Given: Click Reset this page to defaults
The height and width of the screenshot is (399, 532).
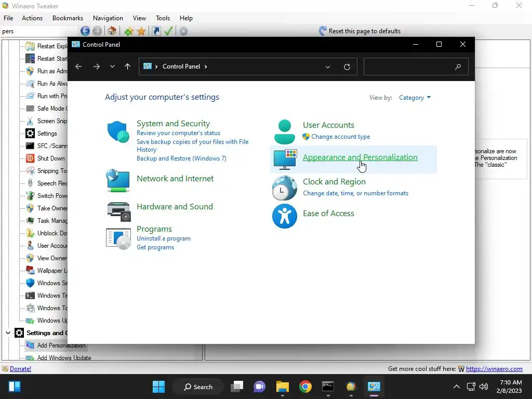Looking at the screenshot, I should coord(360,31).
